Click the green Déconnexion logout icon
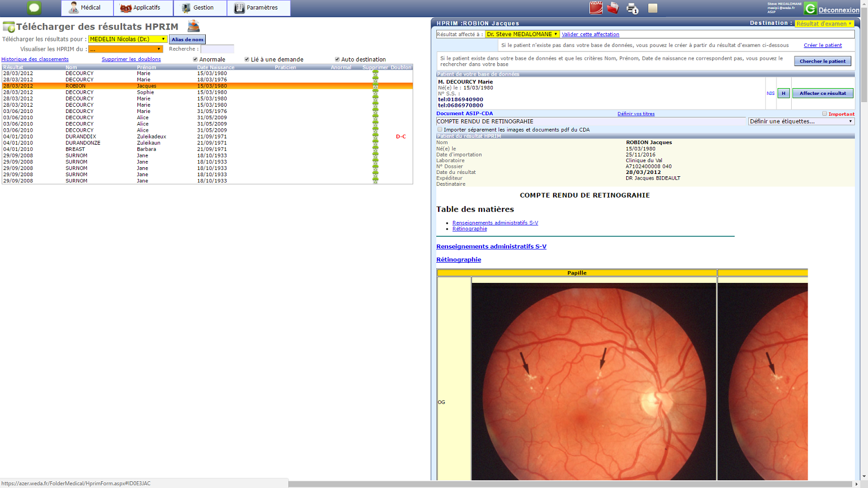The width and height of the screenshot is (868, 488). click(810, 8)
